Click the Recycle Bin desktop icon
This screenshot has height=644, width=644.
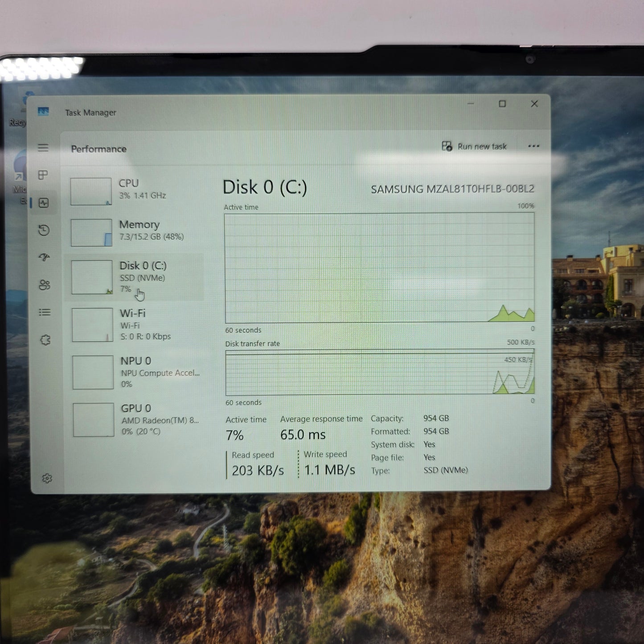[20, 109]
